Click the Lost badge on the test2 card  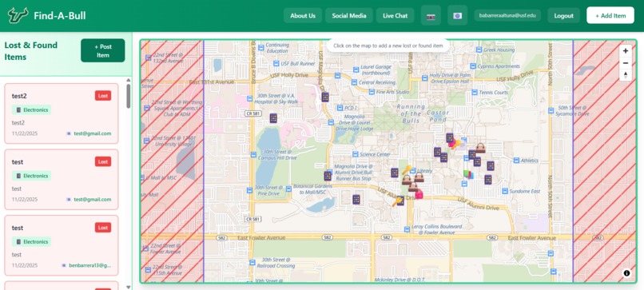[x=103, y=96]
